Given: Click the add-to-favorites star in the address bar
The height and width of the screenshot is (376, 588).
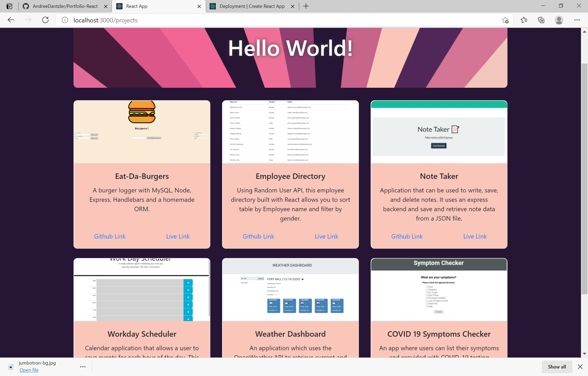Looking at the screenshot, I should coord(505,20).
